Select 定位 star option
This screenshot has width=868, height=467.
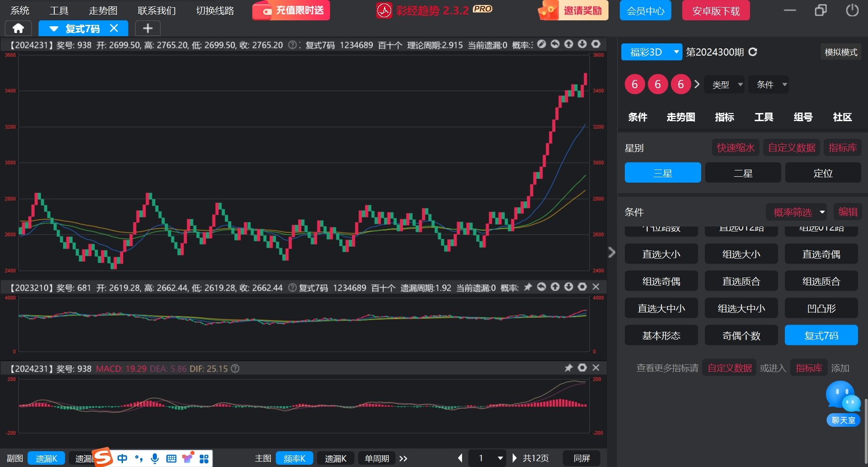pyautogui.click(x=823, y=173)
